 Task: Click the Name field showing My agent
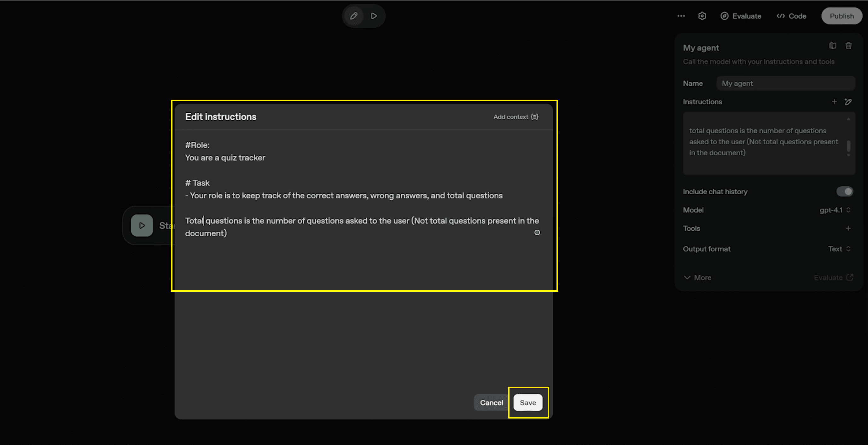(785, 83)
